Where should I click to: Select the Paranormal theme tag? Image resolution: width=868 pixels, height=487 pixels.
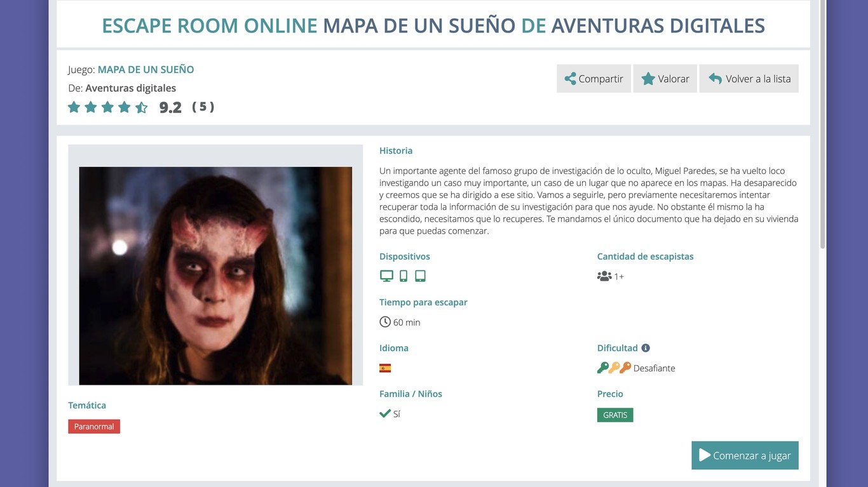point(93,426)
